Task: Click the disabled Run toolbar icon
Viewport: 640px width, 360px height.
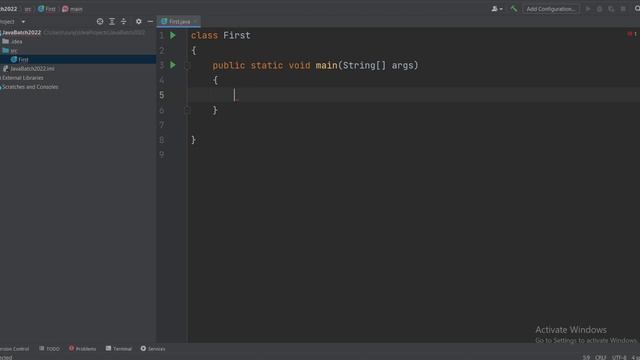Action: coord(588,9)
